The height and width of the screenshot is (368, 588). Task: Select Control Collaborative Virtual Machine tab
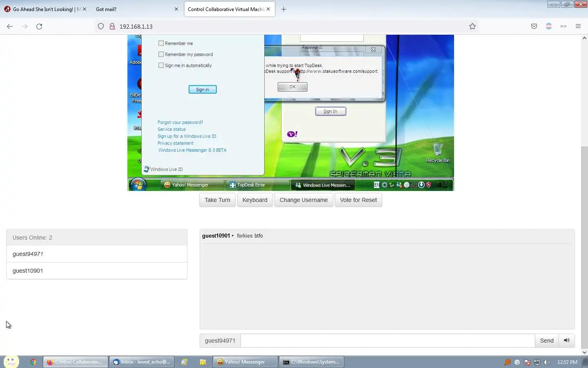(229, 9)
